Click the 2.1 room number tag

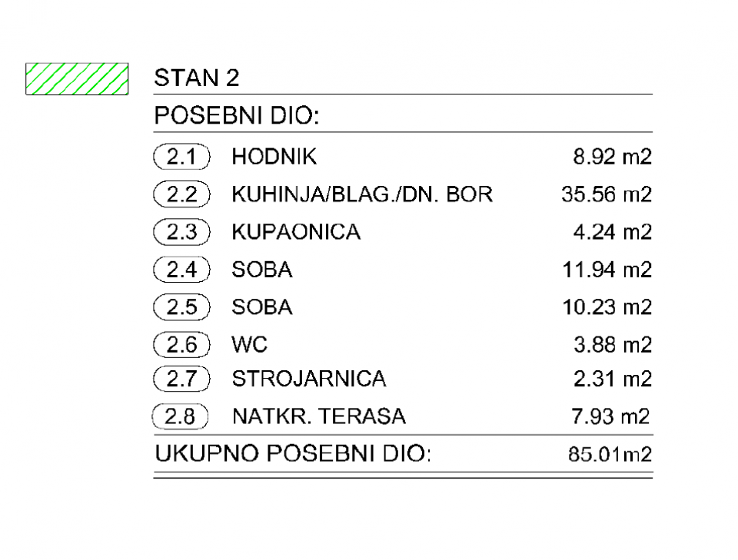(x=182, y=157)
